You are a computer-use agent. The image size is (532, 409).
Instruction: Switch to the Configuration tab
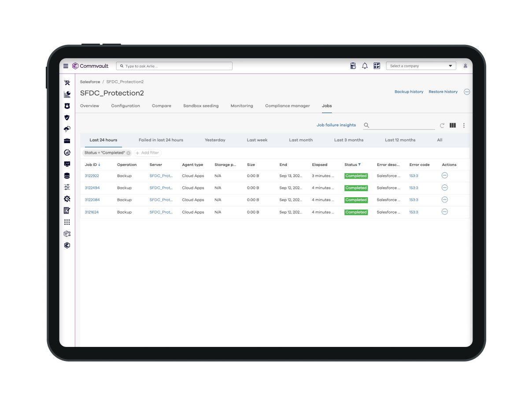coord(126,106)
